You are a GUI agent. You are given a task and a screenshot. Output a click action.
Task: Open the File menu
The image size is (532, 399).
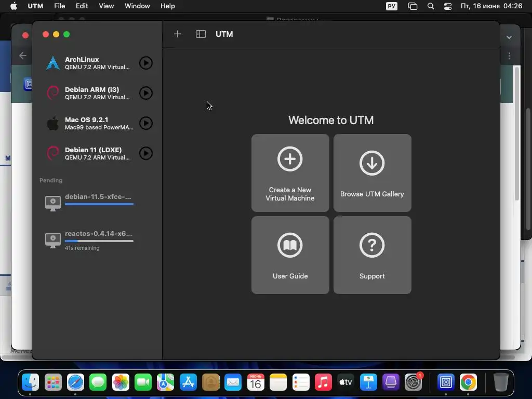[x=59, y=6]
